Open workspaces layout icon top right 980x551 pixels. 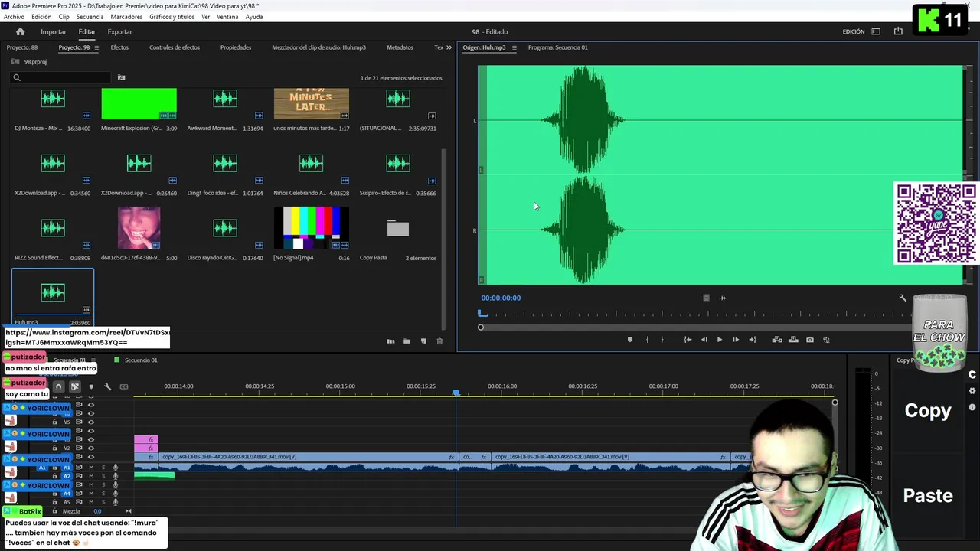876,31
